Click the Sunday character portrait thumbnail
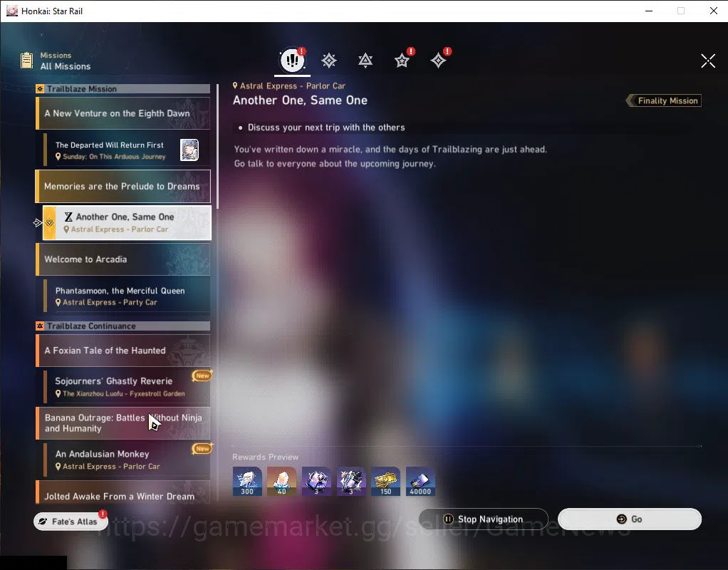728x570 pixels. tap(189, 150)
